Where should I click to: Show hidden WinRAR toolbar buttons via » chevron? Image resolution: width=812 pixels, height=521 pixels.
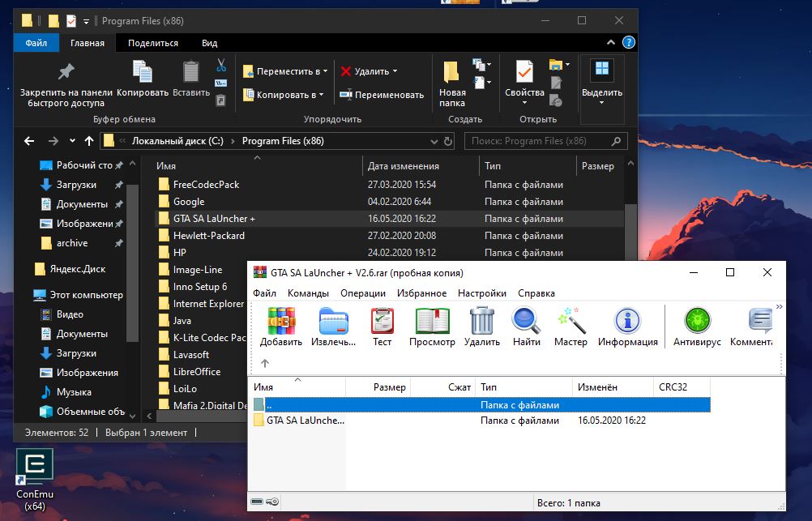pos(780,307)
